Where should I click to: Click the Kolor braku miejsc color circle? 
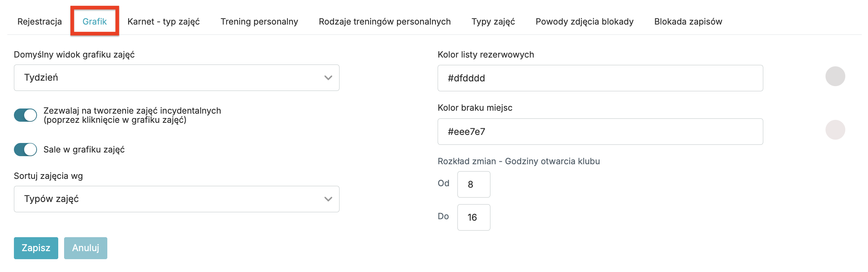(835, 130)
